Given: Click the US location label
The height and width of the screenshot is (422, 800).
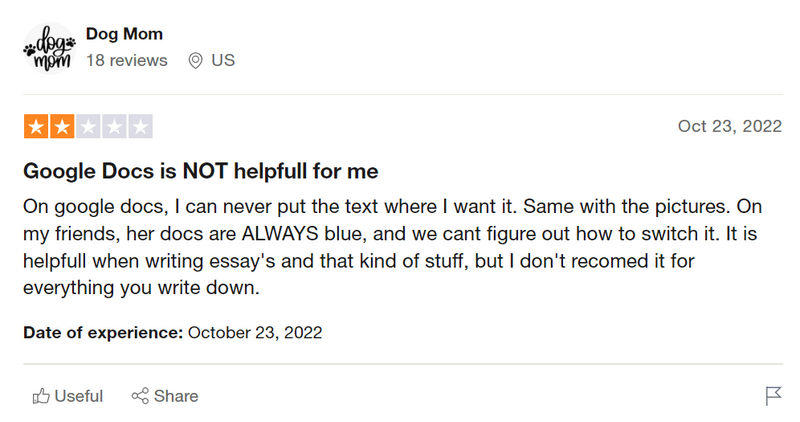Looking at the screenshot, I should click(223, 60).
